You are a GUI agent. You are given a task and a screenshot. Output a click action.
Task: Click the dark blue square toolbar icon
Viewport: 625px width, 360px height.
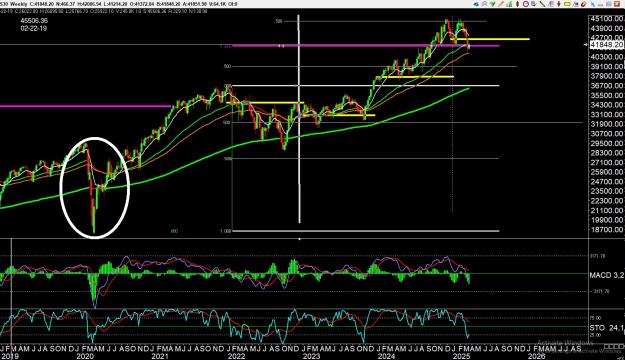coord(576,4)
